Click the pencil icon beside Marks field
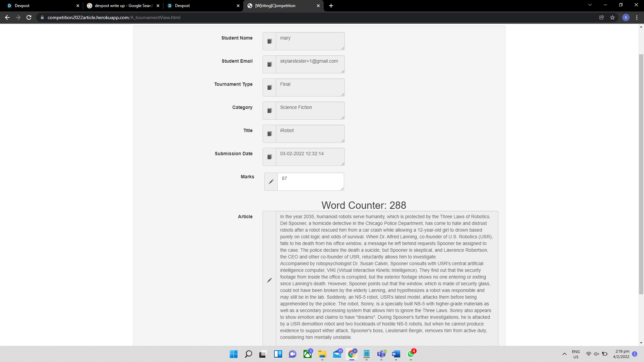The image size is (644, 362). pos(271,182)
